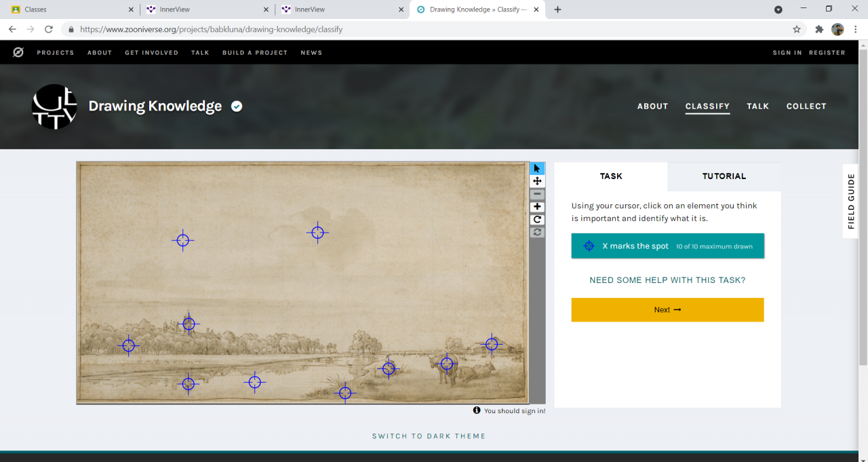Reload the current page

[49, 29]
